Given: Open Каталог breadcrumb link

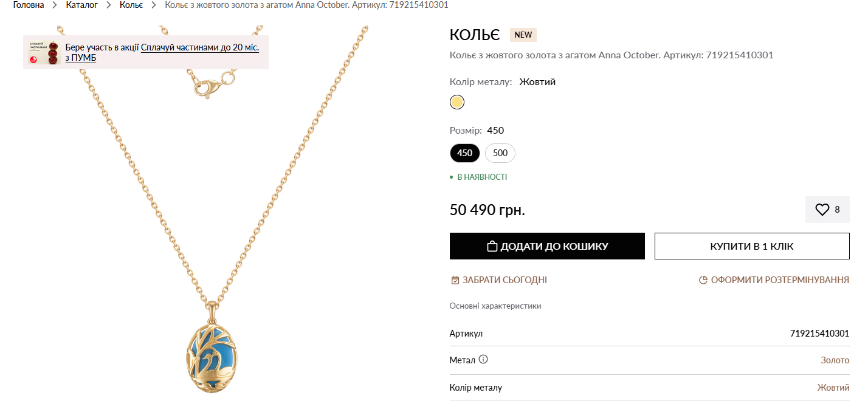Looking at the screenshot, I should 81,5.
